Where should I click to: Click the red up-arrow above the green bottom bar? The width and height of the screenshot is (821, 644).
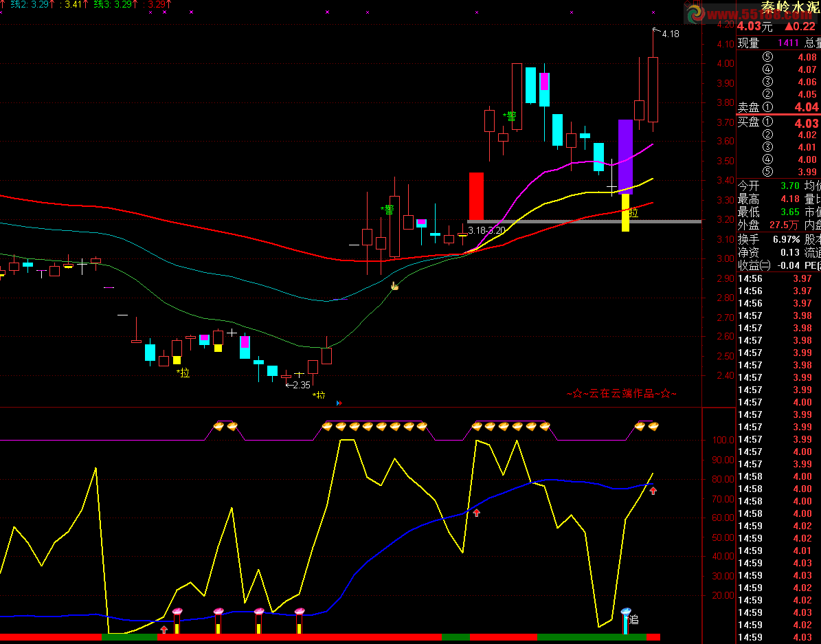(x=164, y=630)
